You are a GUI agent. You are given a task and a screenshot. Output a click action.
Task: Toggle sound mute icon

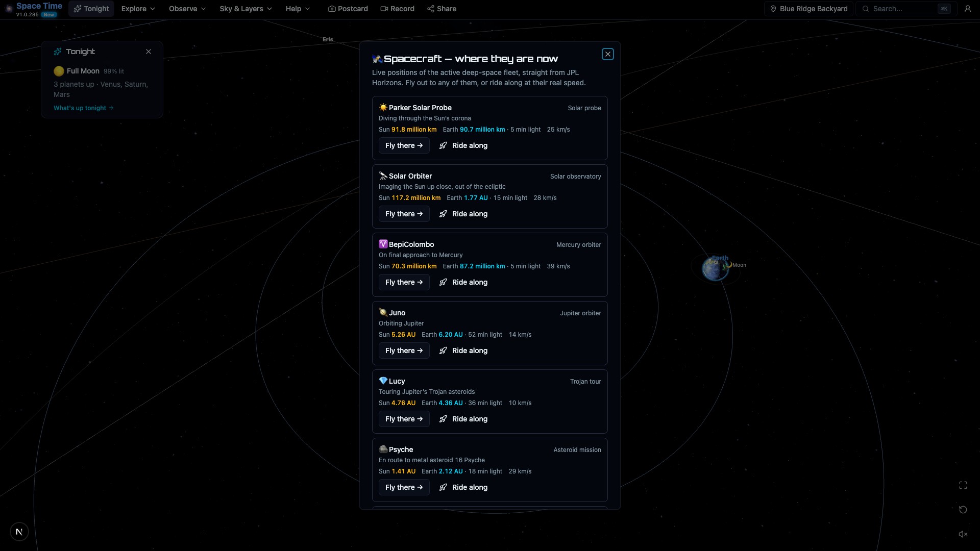(963, 534)
